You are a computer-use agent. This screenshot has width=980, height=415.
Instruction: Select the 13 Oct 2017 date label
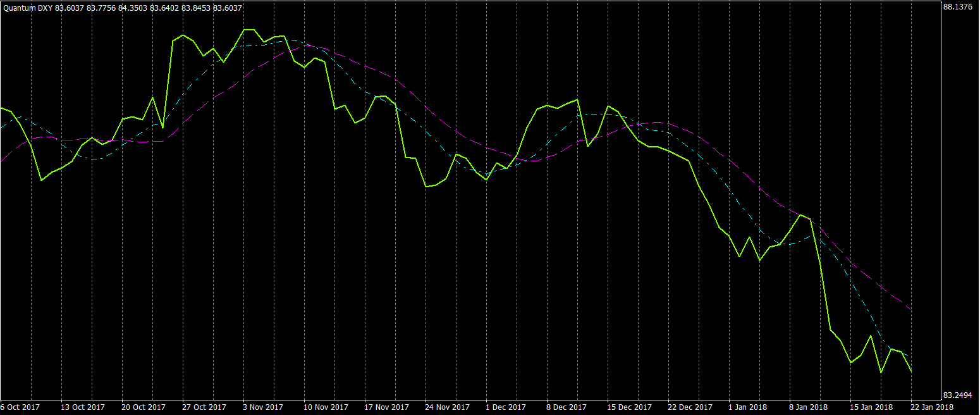click(83, 407)
